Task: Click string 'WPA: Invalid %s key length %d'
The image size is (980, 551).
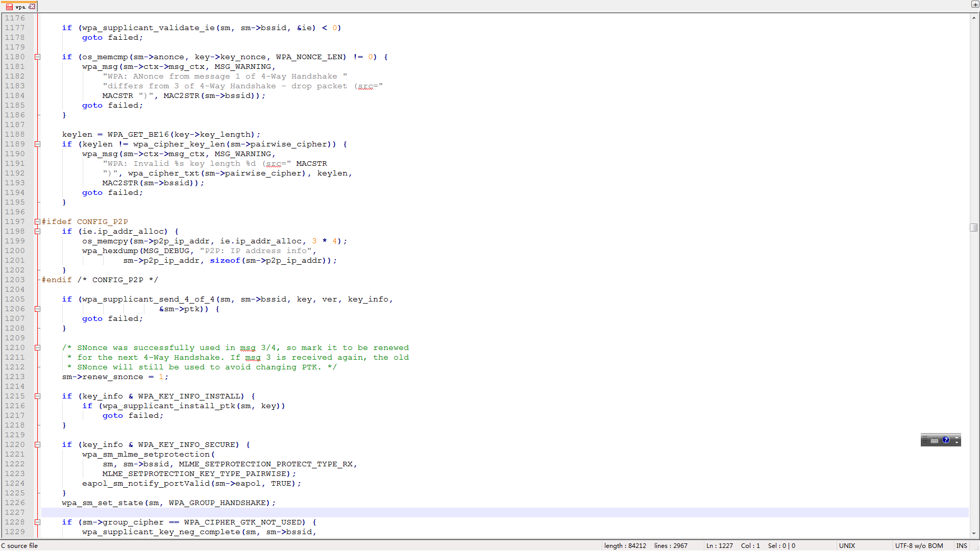Action: [x=182, y=164]
